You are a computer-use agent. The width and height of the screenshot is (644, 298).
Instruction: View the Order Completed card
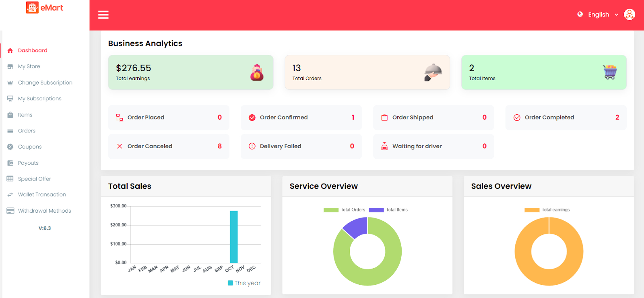(566, 118)
